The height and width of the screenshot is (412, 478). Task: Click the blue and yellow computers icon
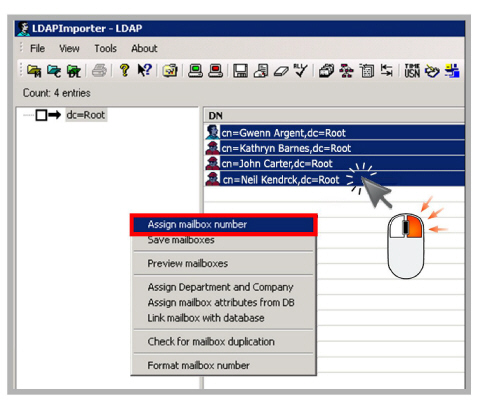[x=452, y=71]
